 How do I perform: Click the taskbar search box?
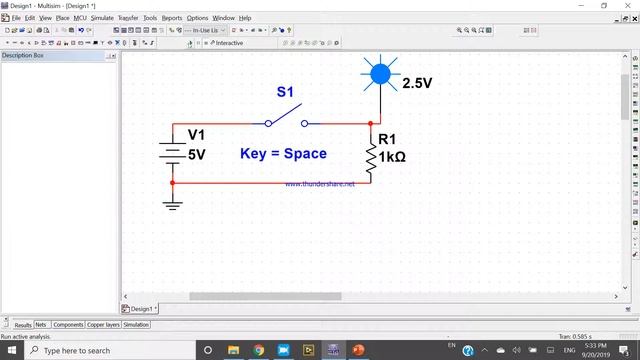[110, 350]
